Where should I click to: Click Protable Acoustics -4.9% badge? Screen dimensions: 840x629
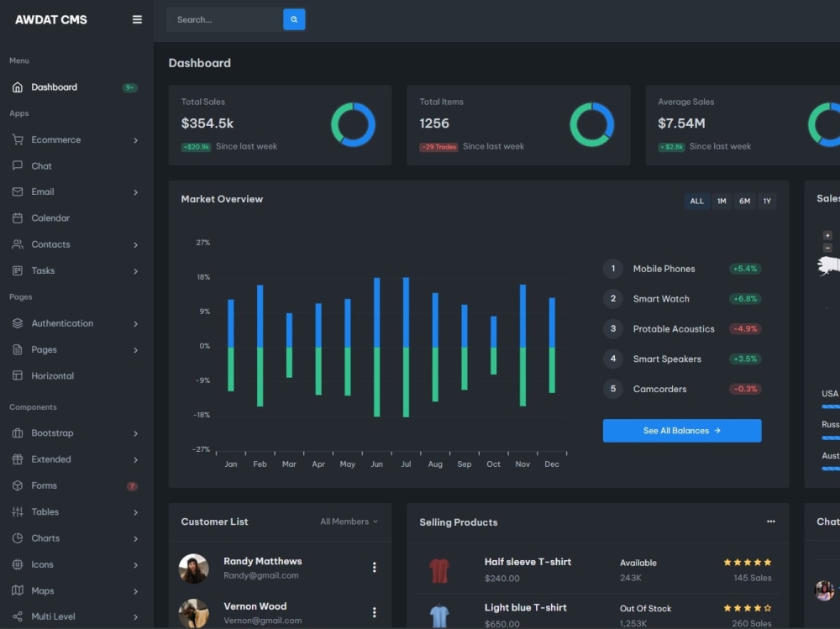coord(745,329)
